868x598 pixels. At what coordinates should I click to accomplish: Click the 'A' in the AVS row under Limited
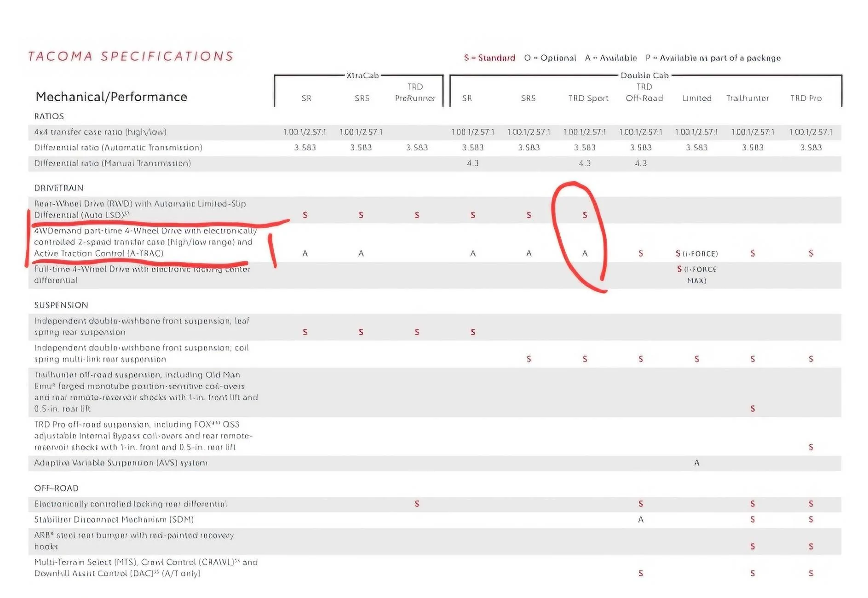point(697,463)
